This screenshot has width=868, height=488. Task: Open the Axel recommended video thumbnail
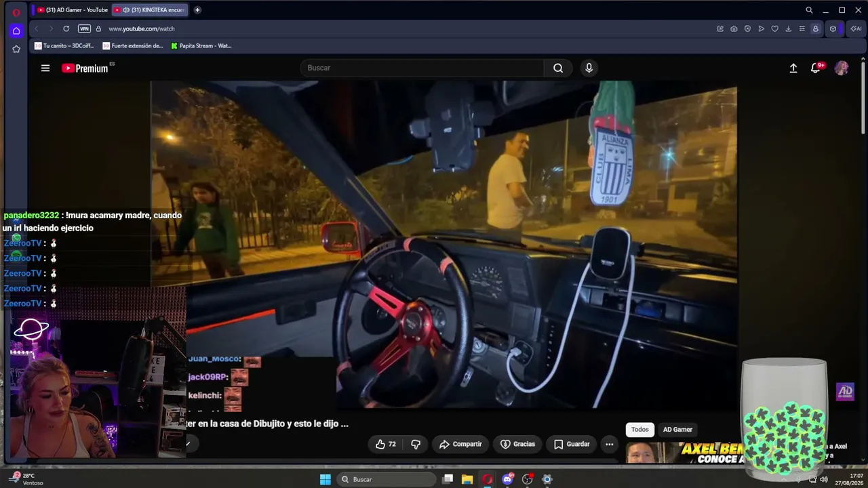[x=683, y=453]
